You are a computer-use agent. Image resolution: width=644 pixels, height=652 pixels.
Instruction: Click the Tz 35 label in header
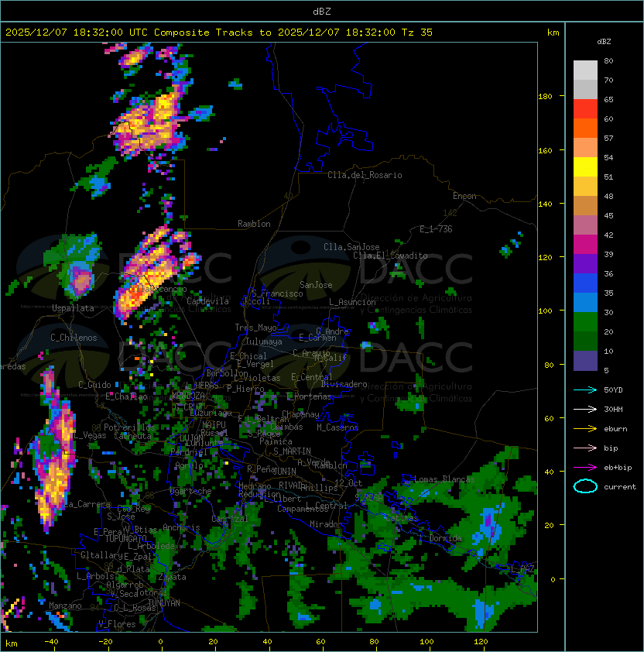417,33
